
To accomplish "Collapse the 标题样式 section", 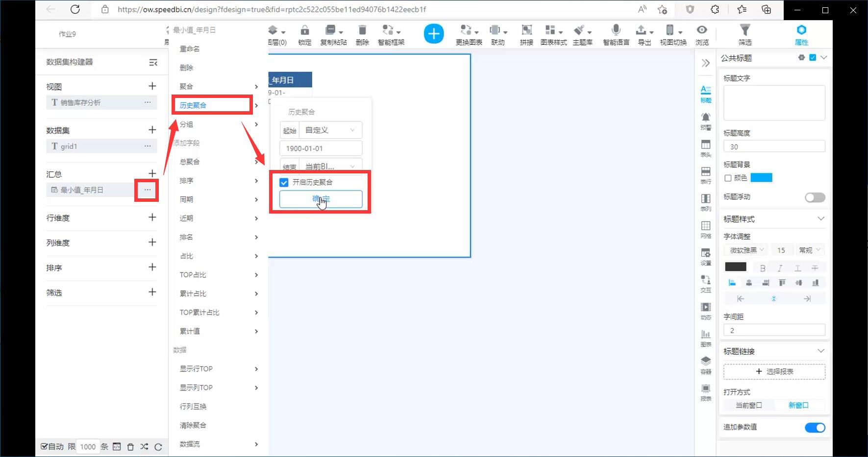I will click(821, 218).
